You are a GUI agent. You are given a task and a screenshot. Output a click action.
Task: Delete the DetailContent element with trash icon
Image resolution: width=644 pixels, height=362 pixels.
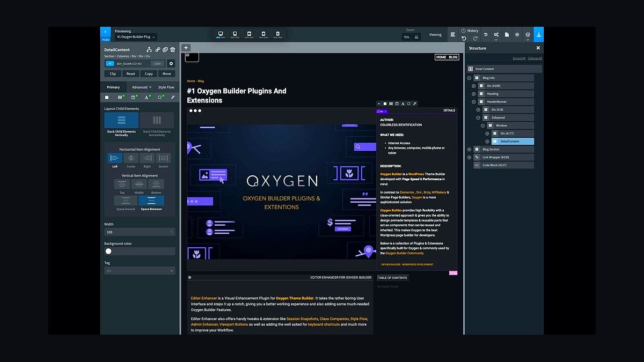click(172, 49)
